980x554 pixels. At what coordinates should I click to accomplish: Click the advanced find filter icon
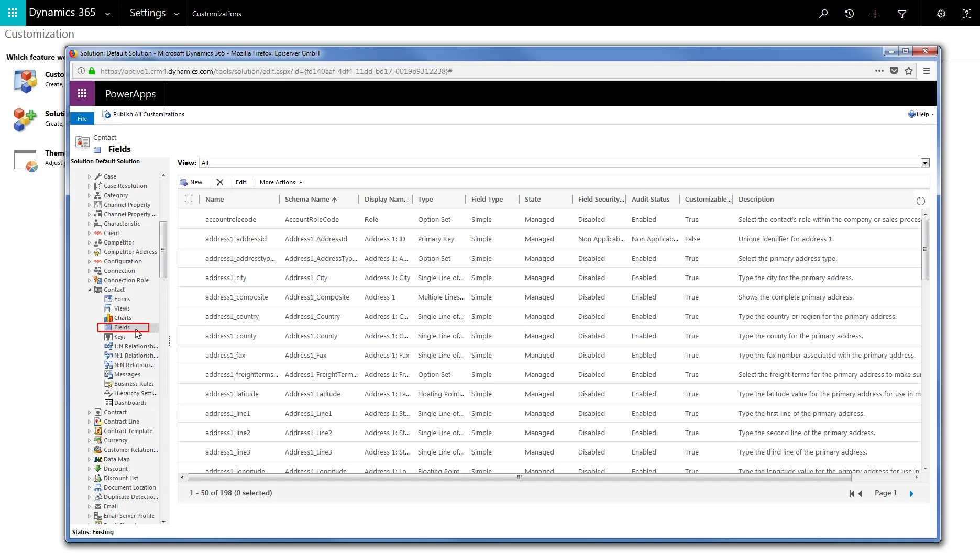point(902,14)
